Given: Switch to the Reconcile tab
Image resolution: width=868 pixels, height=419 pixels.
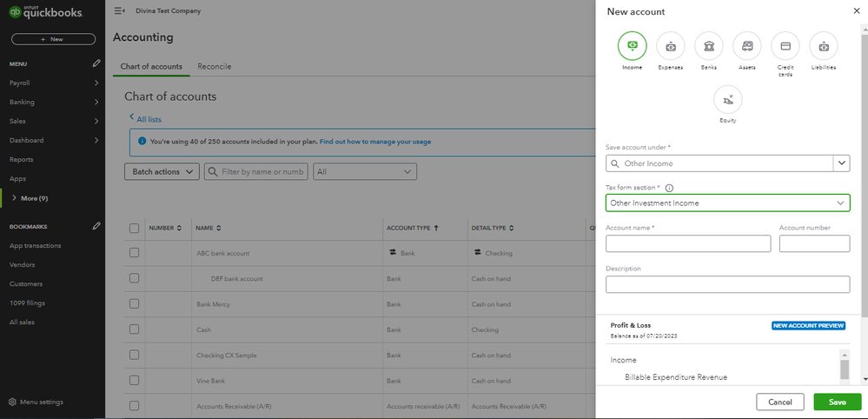Looking at the screenshot, I should click(x=215, y=66).
